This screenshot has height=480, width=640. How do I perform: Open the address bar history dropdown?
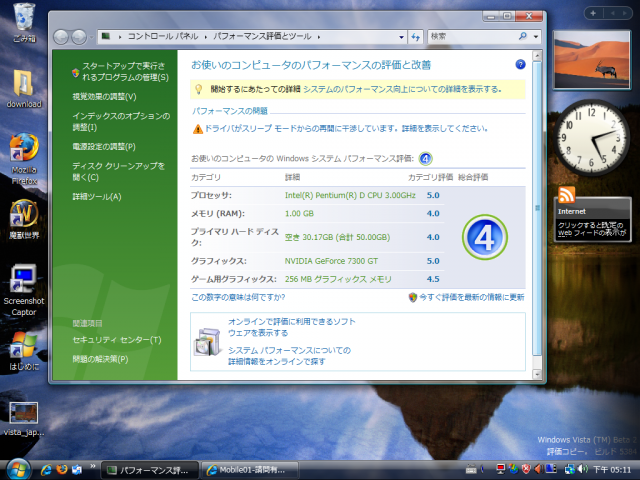[401, 37]
